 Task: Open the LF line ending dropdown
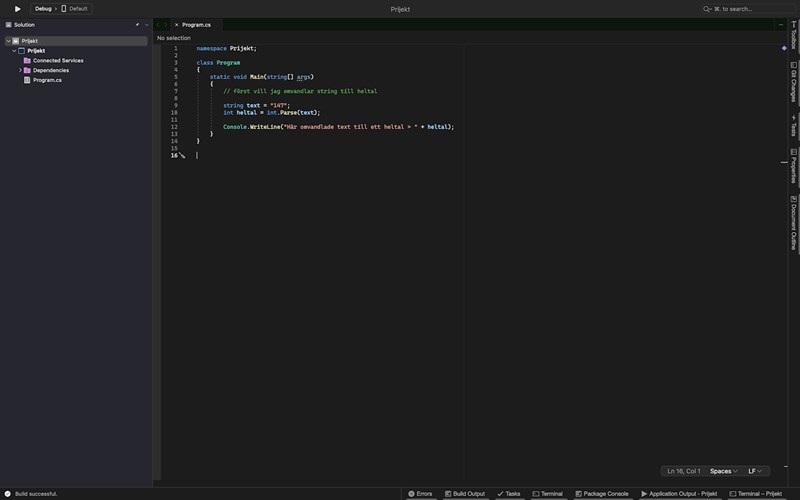point(756,471)
